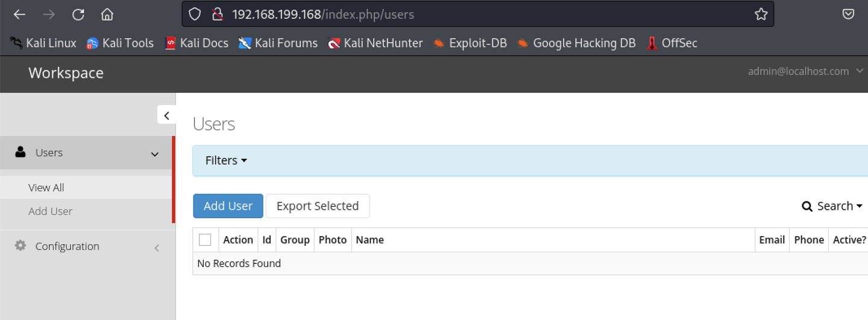Screen dimensions: 868x320
Task: Go to the browser home page
Action: coord(107,14)
